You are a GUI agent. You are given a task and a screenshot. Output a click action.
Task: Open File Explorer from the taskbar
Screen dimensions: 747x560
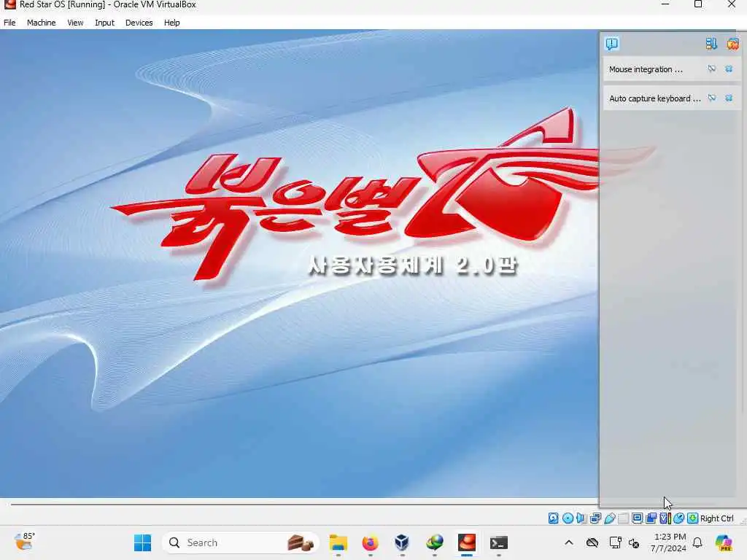coord(338,542)
